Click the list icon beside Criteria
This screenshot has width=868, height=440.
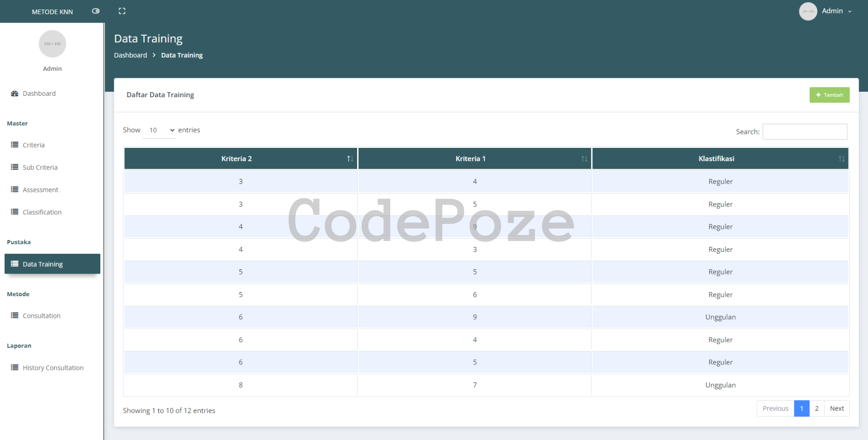coord(14,145)
